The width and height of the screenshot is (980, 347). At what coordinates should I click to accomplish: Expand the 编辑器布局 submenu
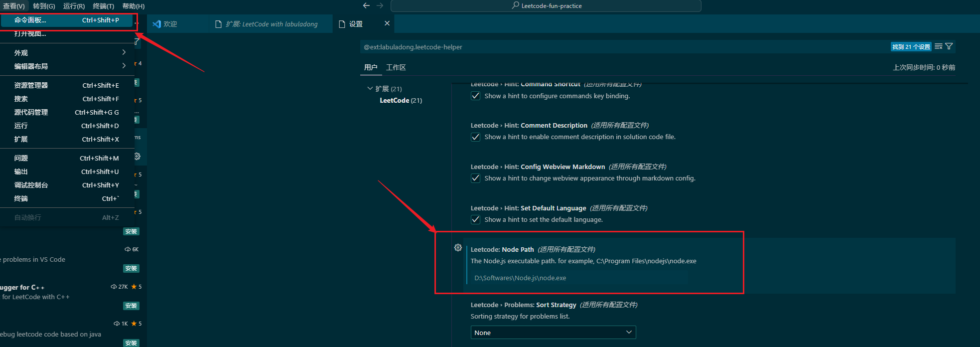pos(67,66)
